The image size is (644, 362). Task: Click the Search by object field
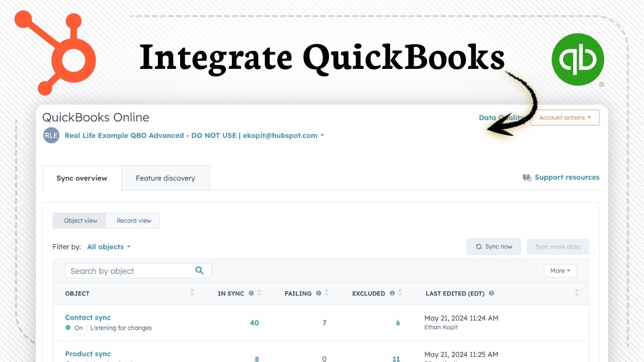138,270
